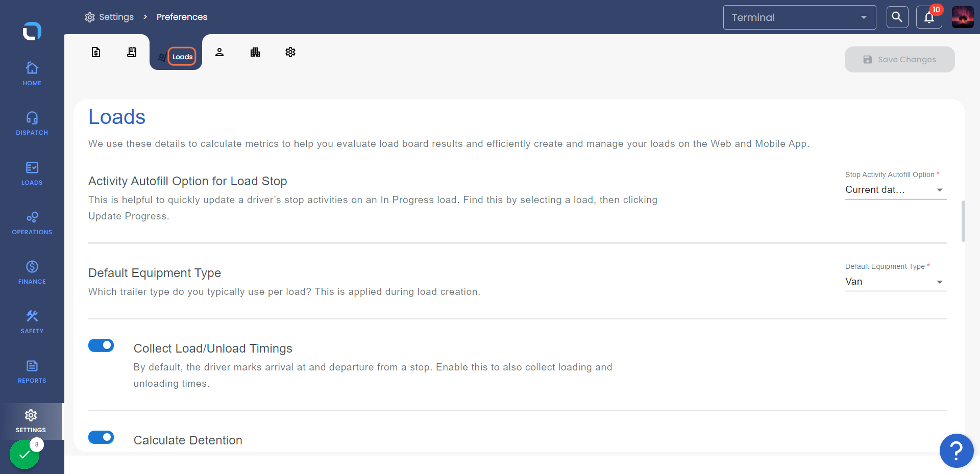
Task: Click the Save Changes button
Action: point(900,59)
